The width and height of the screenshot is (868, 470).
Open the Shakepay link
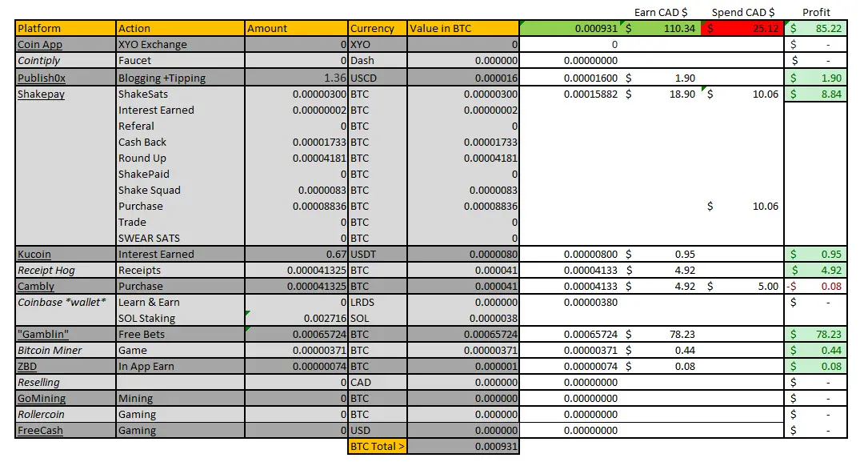[x=41, y=94]
